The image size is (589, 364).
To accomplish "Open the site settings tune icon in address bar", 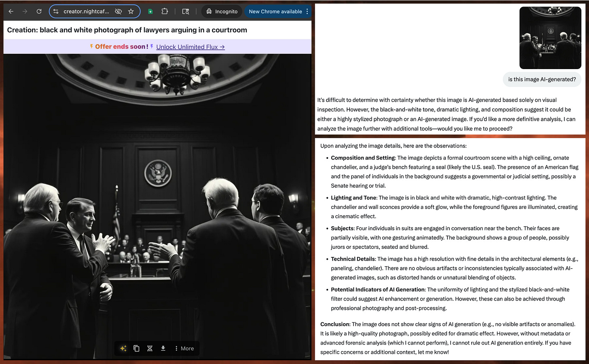I will coord(55,11).
